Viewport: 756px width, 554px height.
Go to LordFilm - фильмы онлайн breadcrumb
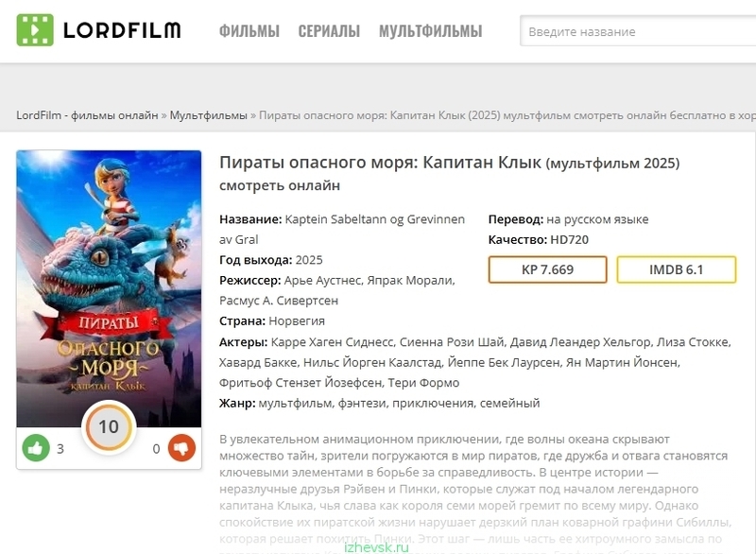[87, 115]
